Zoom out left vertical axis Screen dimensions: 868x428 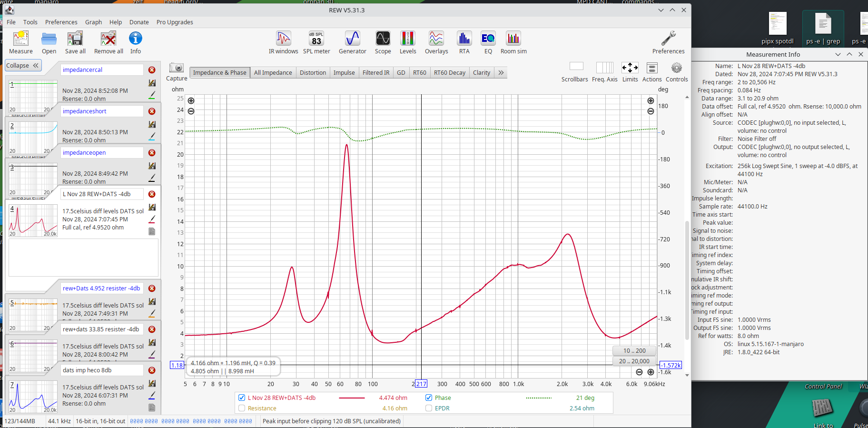pos(191,111)
